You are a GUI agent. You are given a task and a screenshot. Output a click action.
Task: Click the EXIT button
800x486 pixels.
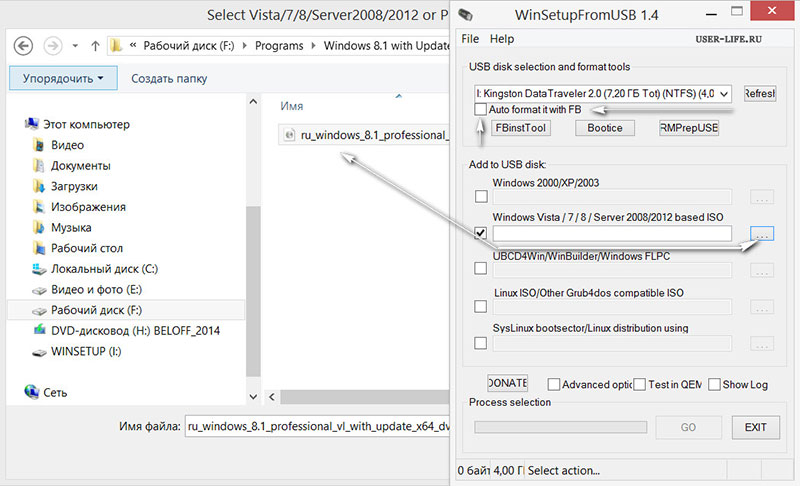pos(756,427)
